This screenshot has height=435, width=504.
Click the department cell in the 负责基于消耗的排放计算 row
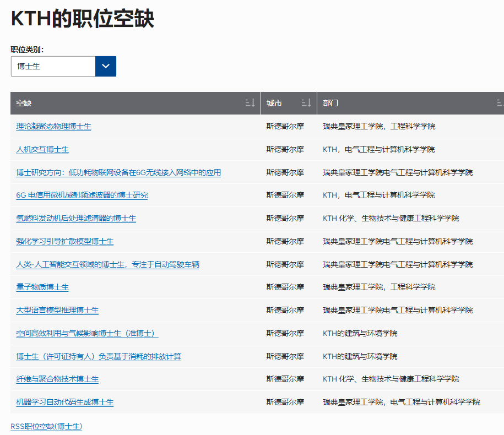pos(360,356)
